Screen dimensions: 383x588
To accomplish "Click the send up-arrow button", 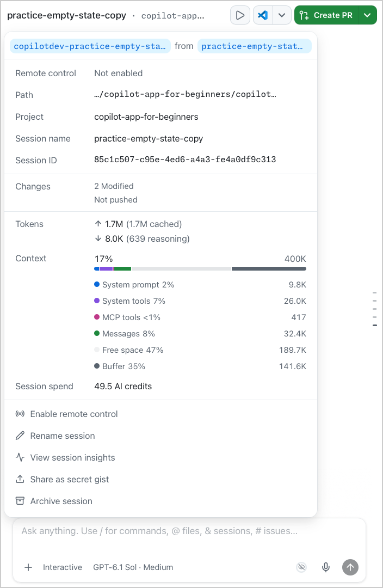I will tap(350, 567).
